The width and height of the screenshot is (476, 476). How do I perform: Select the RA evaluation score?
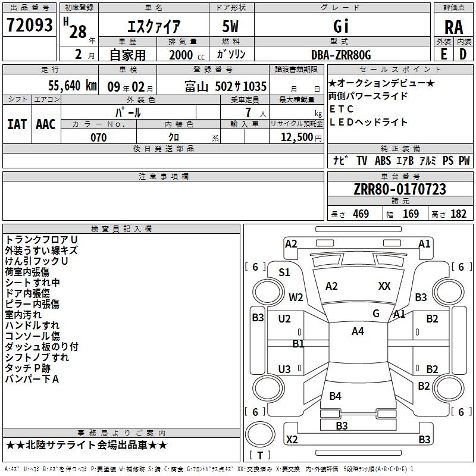[453, 27]
